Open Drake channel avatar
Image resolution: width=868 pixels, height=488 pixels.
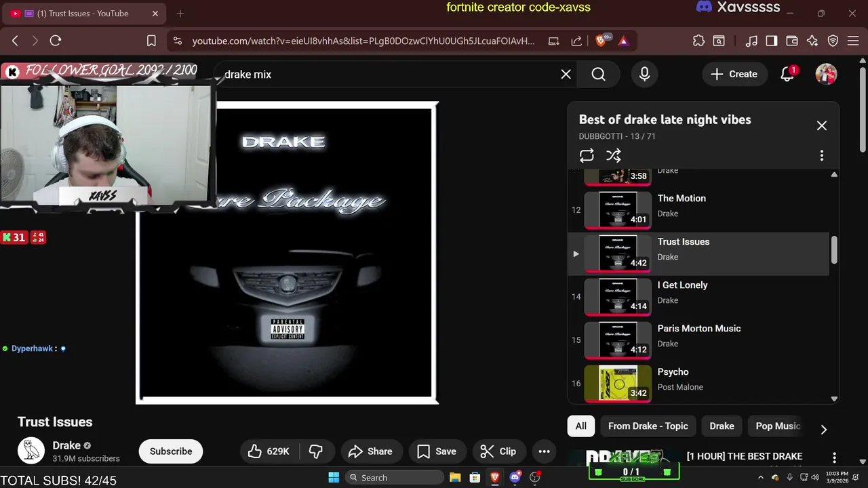pyautogui.click(x=31, y=451)
